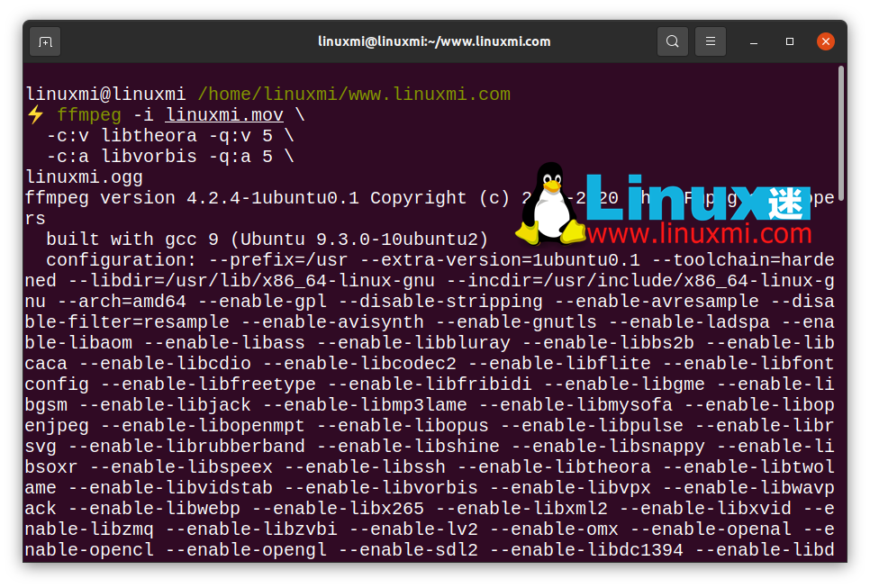The image size is (870, 588).
Task: Click the '--enable-sdl2' flag
Action: tap(408, 550)
